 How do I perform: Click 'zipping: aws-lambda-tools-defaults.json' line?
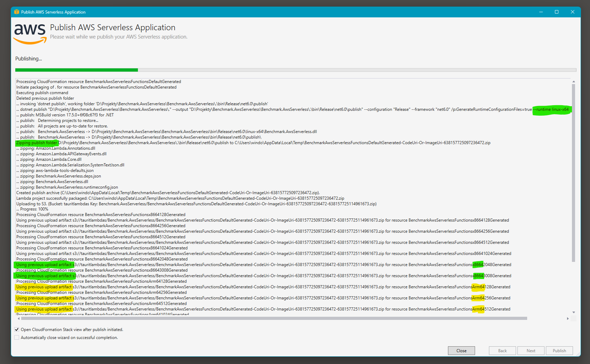(x=55, y=171)
